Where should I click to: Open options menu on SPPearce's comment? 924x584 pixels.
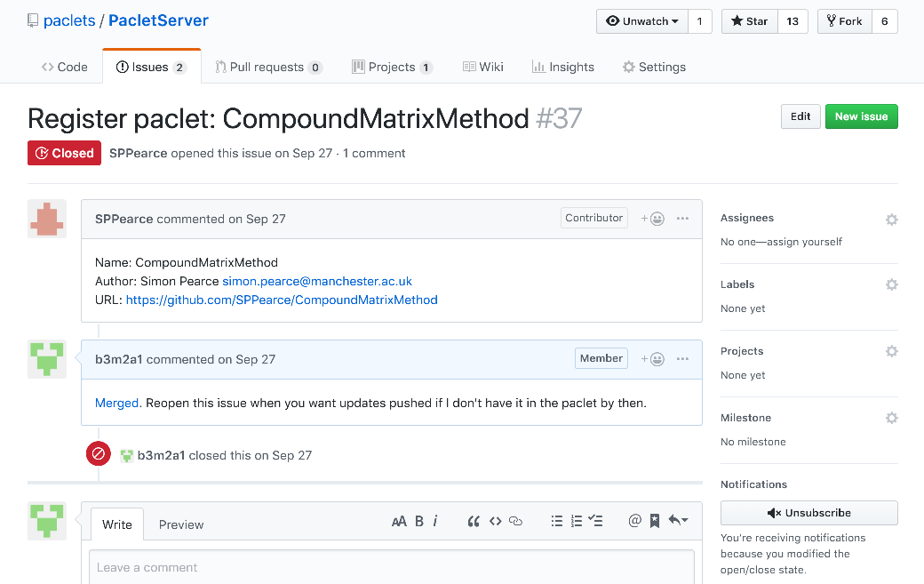coord(682,219)
